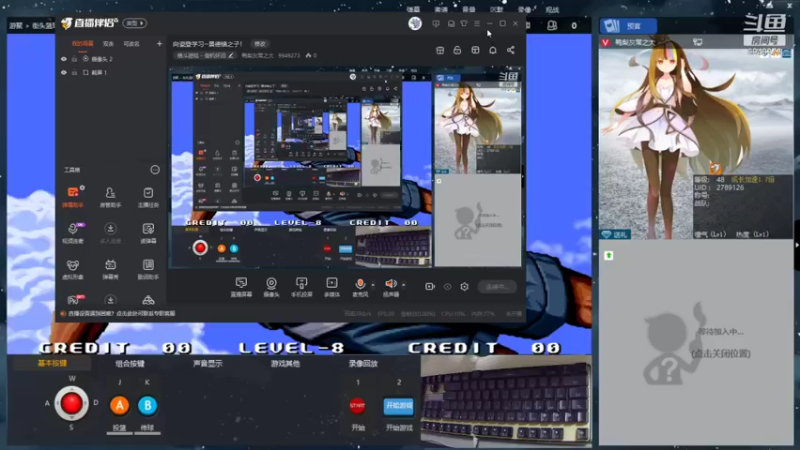Switch to the 游戏其他 tab in emulator panel

pos(285,363)
